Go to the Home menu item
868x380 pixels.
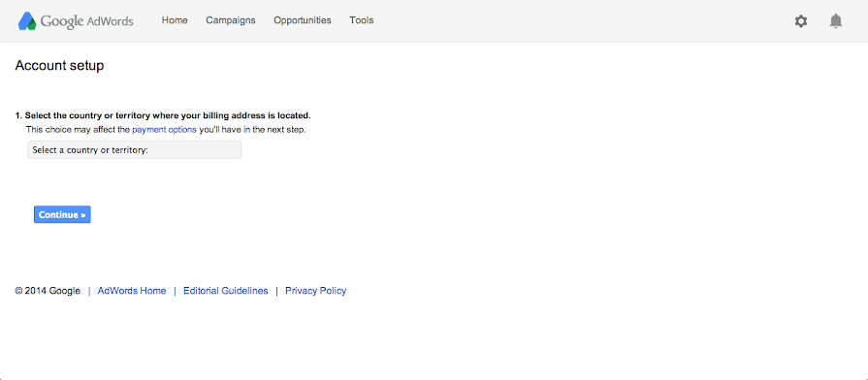click(175, 20)
